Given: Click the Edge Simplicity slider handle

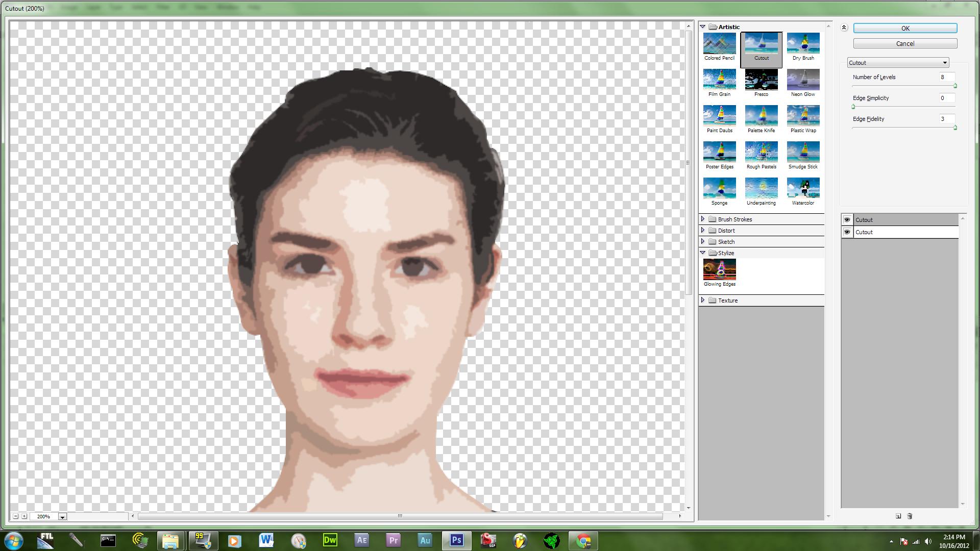Looking at the screenshot, I should [853, 107].
